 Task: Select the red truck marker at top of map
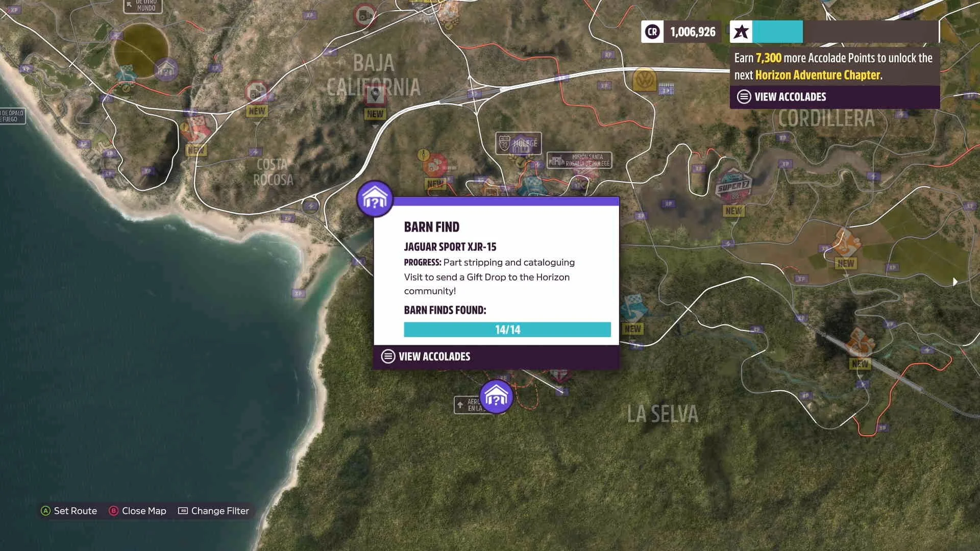(x=365, y=15)
